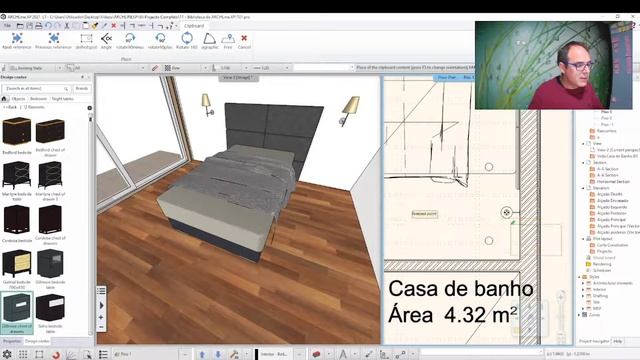640x360 pixels.
Task: Switch to the Project navigator tab
Action: coord(594,341)
